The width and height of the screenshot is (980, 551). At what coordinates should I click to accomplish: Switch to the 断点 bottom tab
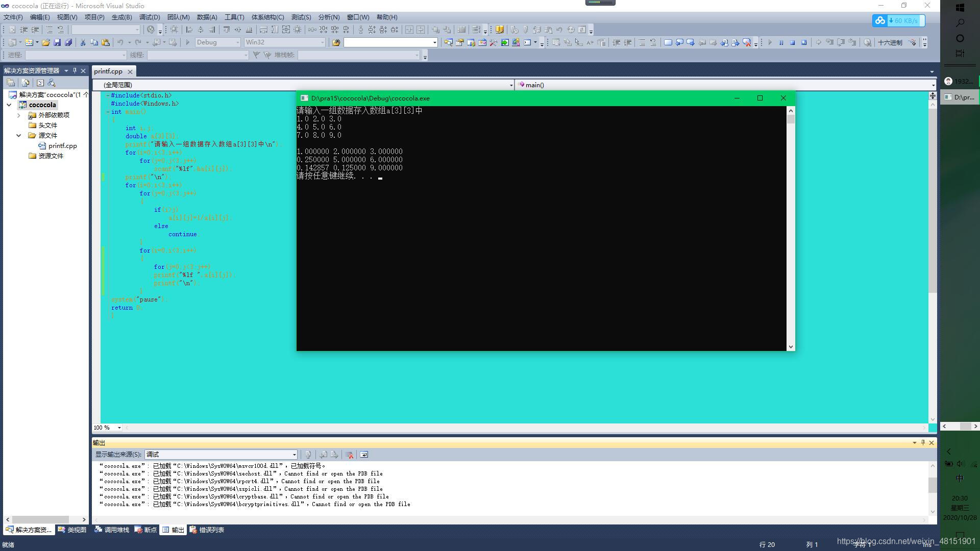point(146,530)
